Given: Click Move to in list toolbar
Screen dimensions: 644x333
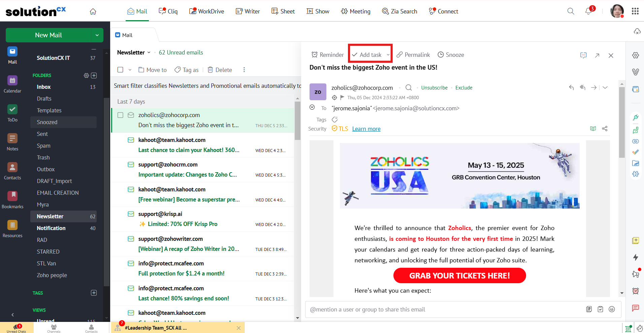Looking at the screenshot, I should [x=153, y=70].
